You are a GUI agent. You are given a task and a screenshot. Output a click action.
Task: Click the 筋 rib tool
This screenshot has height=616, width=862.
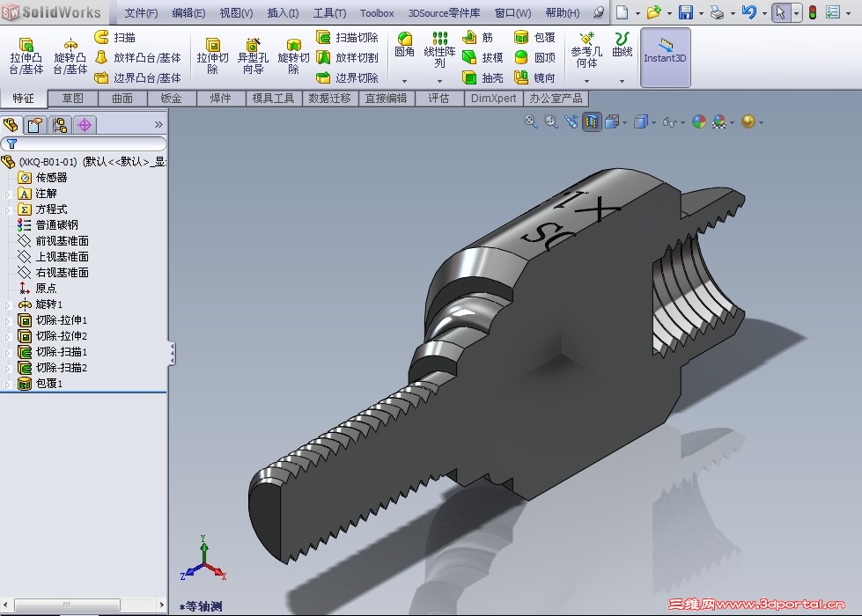tap(478, 37)
